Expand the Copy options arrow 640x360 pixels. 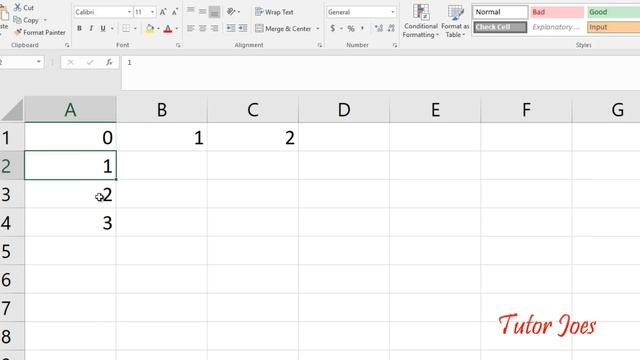45,20
